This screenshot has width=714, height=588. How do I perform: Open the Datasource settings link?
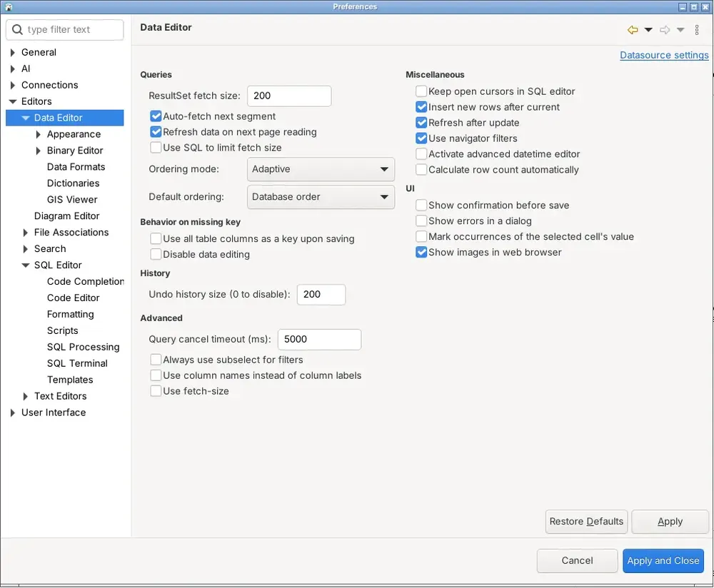pos(664,55)
